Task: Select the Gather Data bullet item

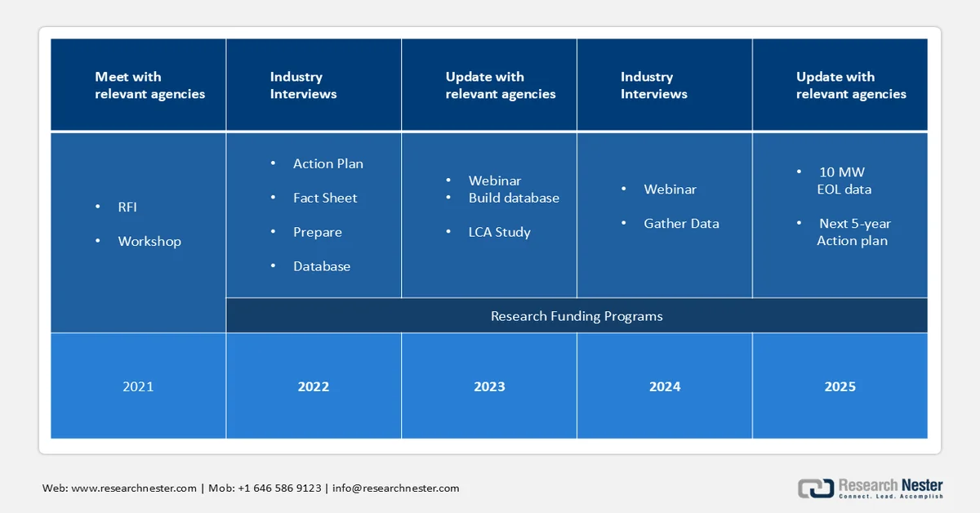Action: coord(681,224)
